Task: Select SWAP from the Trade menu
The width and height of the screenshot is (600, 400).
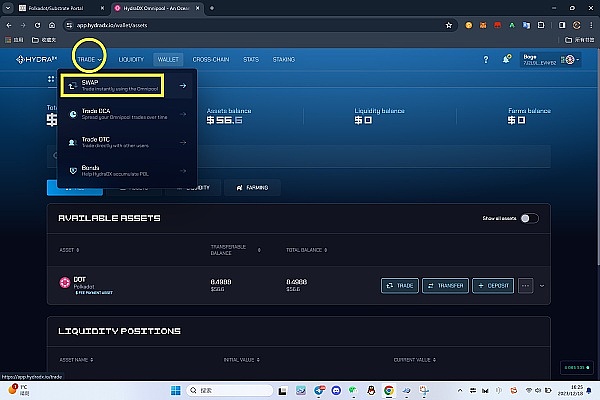Action: pos(110,88)
